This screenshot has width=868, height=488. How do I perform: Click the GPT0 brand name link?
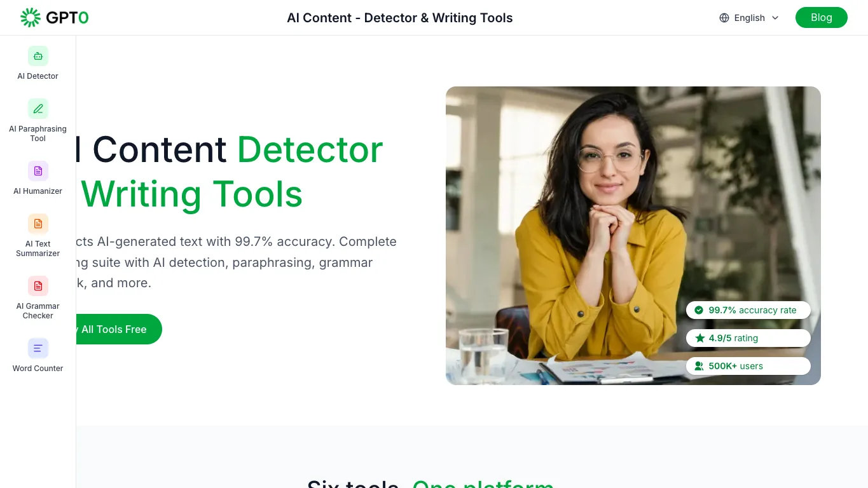67,18
